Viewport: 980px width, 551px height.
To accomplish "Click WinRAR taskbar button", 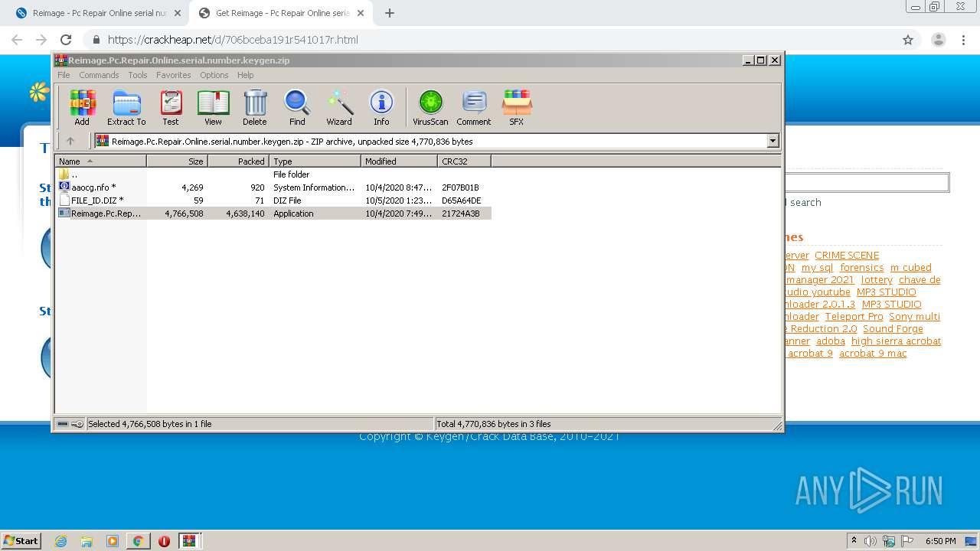I will tap(190, 541).
